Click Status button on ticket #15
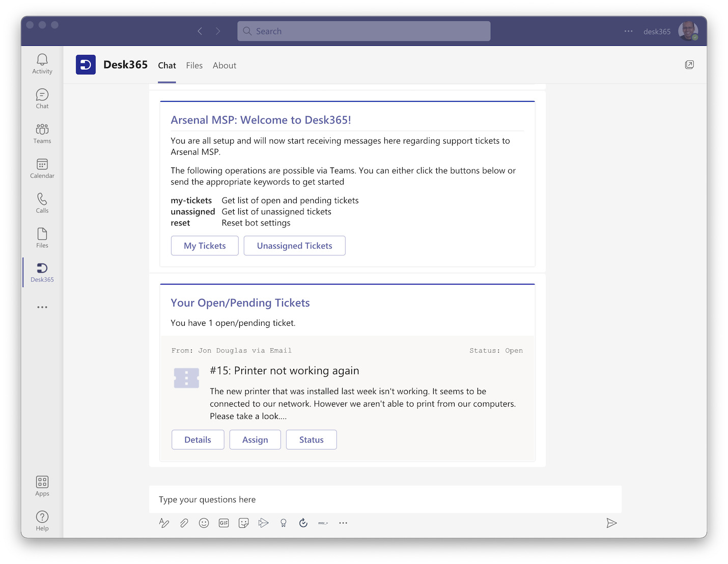The image size is (728, 564). [312, 440]
